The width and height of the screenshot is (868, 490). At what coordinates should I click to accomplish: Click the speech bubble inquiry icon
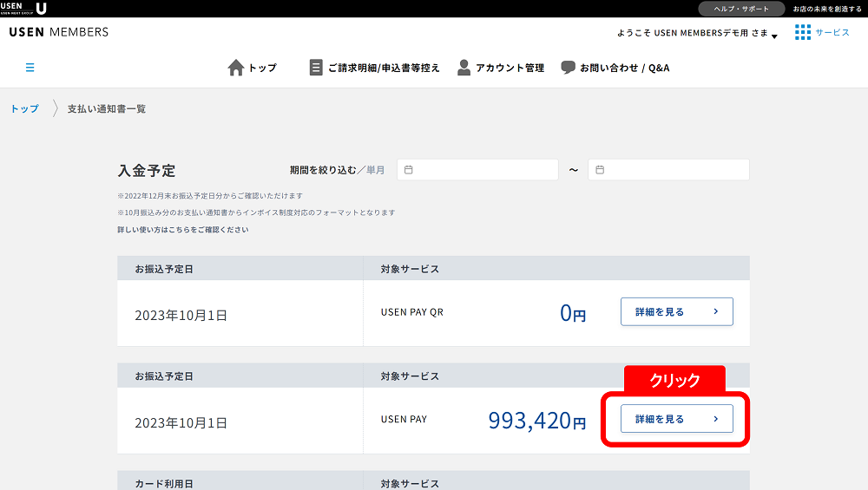[x=569, y=68]
